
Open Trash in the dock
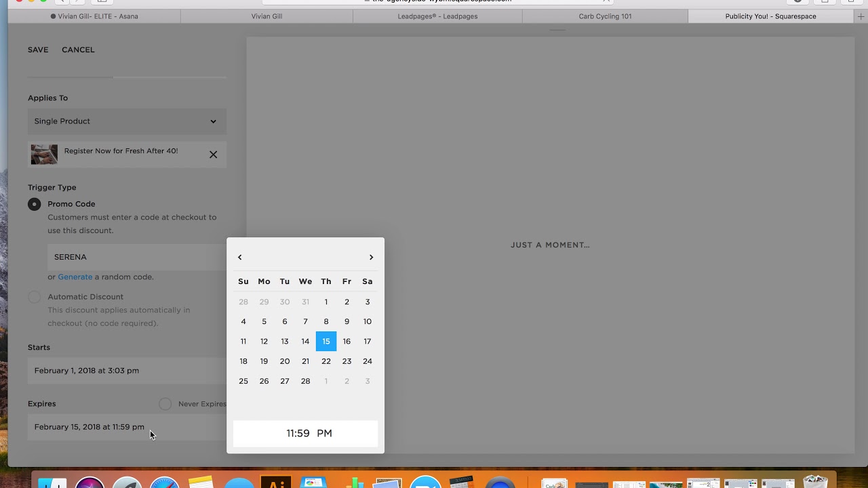(815, 482)
